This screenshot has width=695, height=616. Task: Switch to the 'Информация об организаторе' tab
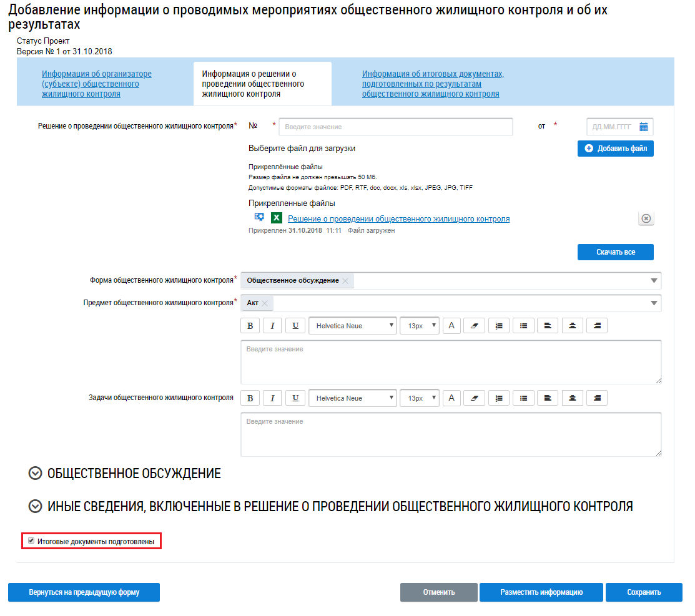[x=97, y=84]
